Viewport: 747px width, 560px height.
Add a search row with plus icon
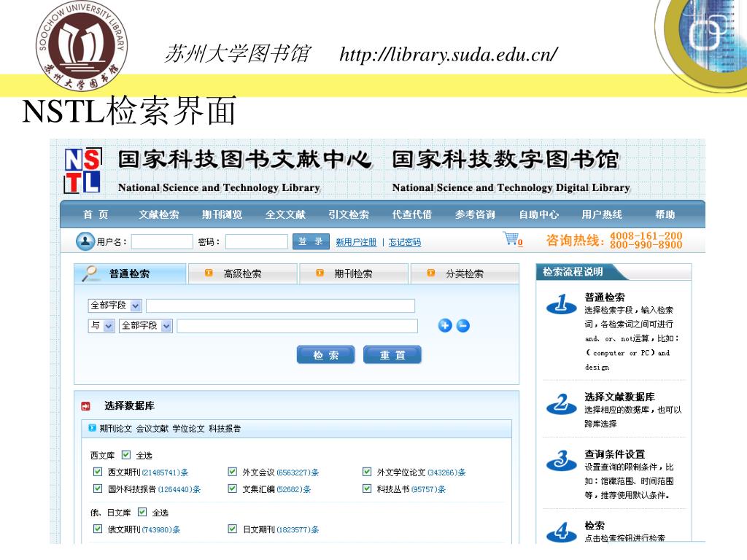(445, 326)
